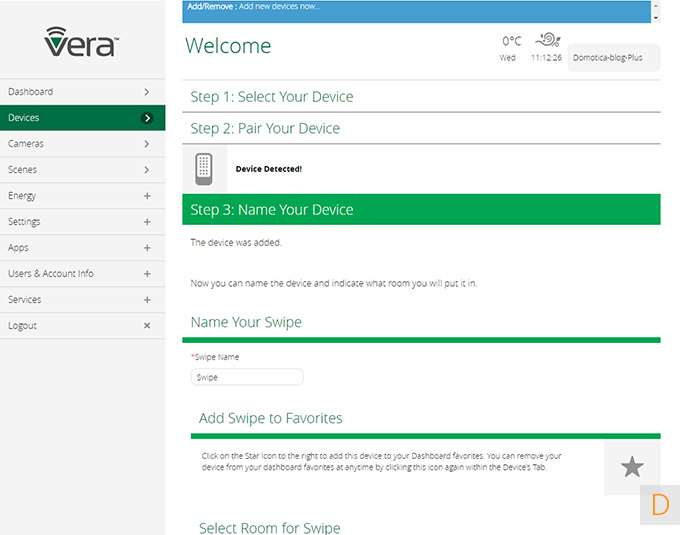Click the 0°C temperature indicator
Image resolution: width=690 pixels, height=535 pixels.
pyautogui.click(x=511, y=42)
